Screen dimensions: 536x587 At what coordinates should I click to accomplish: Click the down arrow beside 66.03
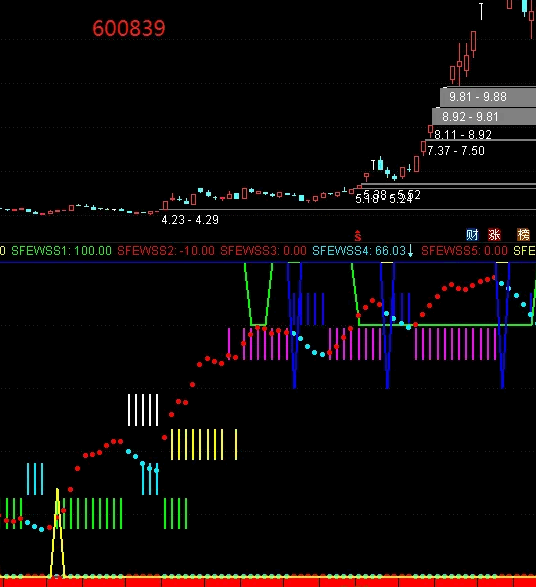tap(410, 250)
